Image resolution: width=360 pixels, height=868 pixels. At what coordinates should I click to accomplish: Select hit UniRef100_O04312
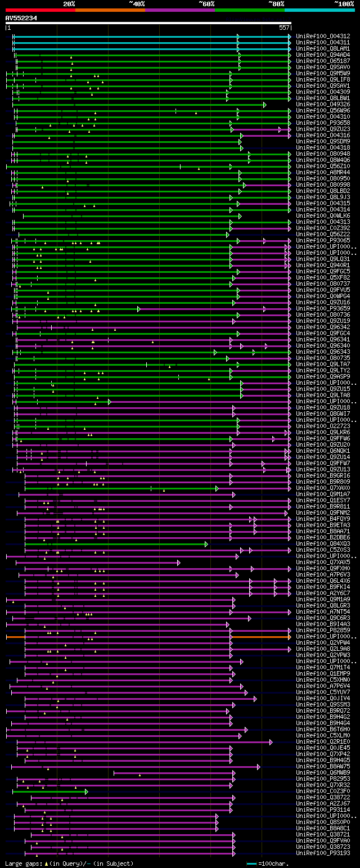[323, 37]
